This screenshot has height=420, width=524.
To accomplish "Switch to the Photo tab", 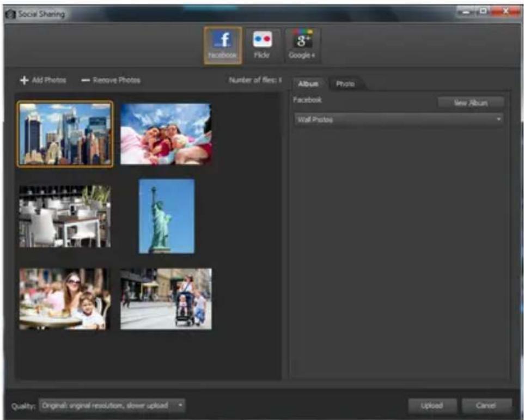I will click(345, 84).
